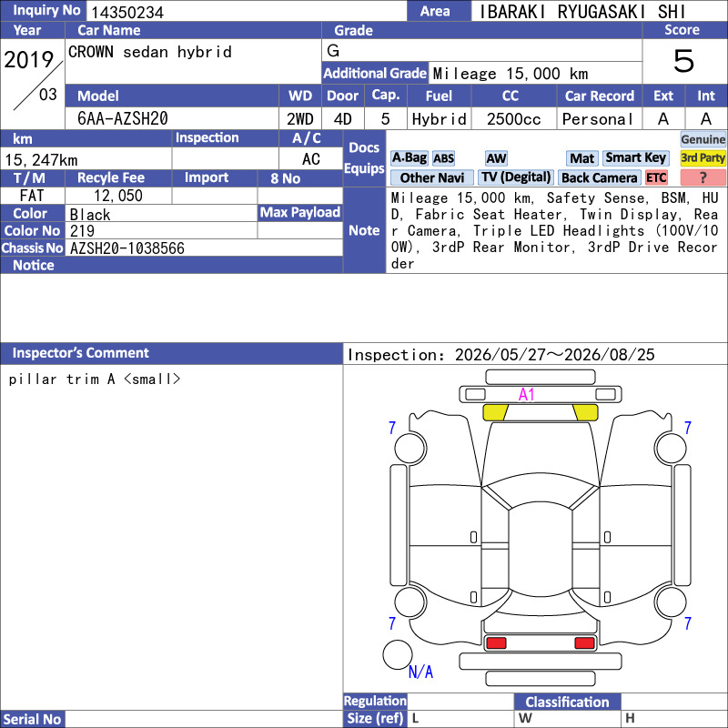Click the Inspector's Comment header
Image resolution: width=728 pixels, height=728 pixels.
tap(80, 353)
